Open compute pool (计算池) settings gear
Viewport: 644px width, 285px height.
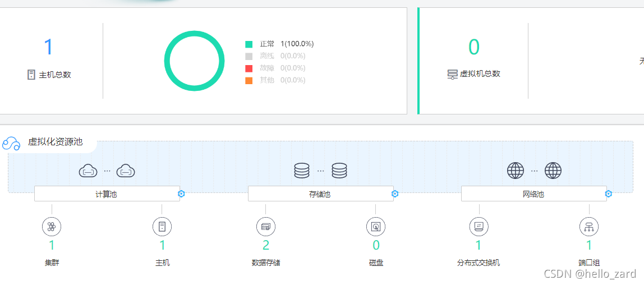click(181, 194)
